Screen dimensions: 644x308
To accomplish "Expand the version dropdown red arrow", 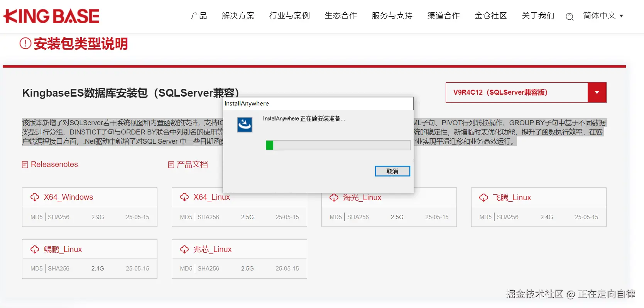I will [597, 92].
